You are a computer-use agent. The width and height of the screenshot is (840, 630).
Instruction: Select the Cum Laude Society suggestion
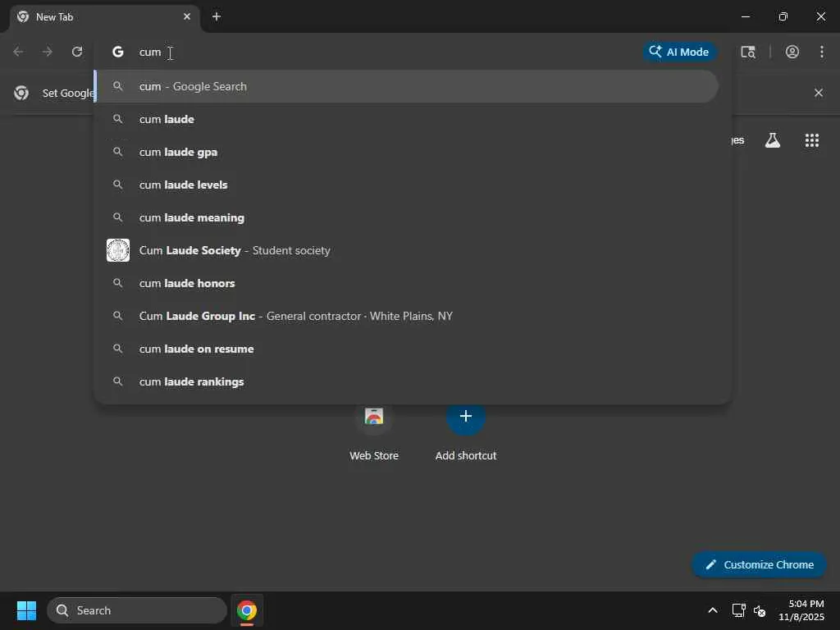click(407, 250)
